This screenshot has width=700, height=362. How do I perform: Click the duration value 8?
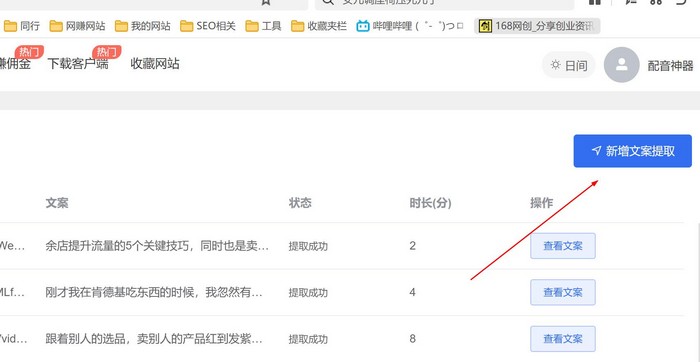pyautogui.click(x=412, y=338)
